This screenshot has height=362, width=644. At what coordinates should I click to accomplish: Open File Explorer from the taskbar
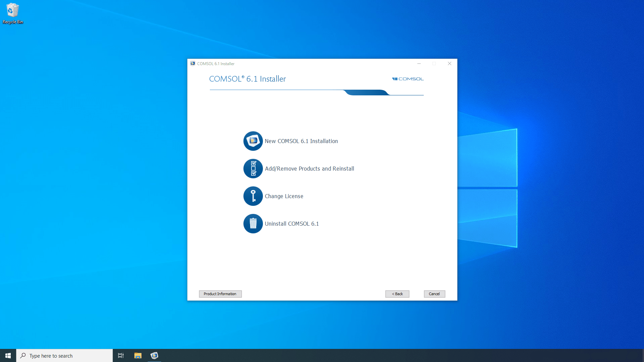(x=137, y=355)
